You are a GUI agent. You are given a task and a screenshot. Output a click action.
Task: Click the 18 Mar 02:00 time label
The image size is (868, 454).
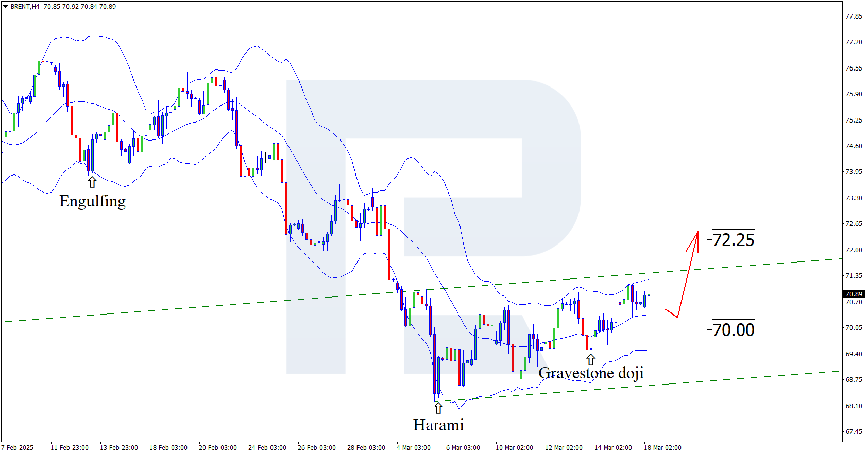[x=662, y=447]
